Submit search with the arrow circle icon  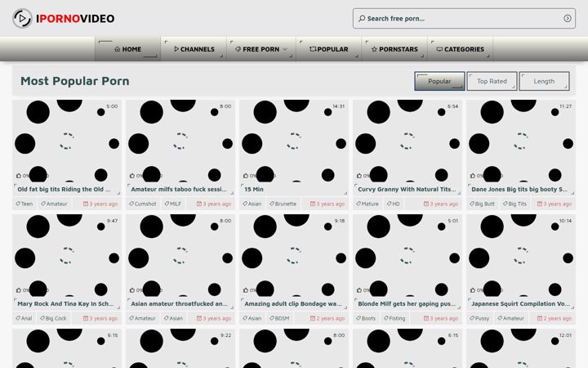click(x=568, y=18)
